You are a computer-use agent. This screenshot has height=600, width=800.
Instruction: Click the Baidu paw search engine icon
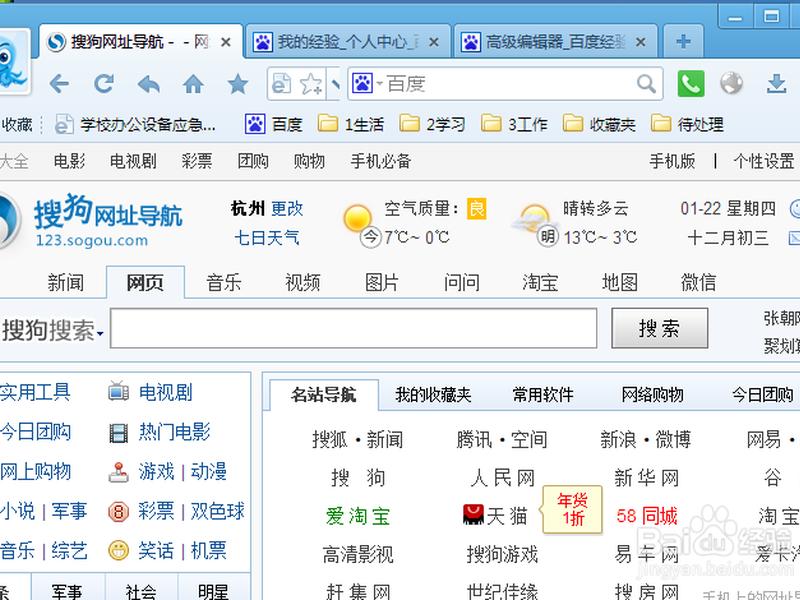click(362, 84)
